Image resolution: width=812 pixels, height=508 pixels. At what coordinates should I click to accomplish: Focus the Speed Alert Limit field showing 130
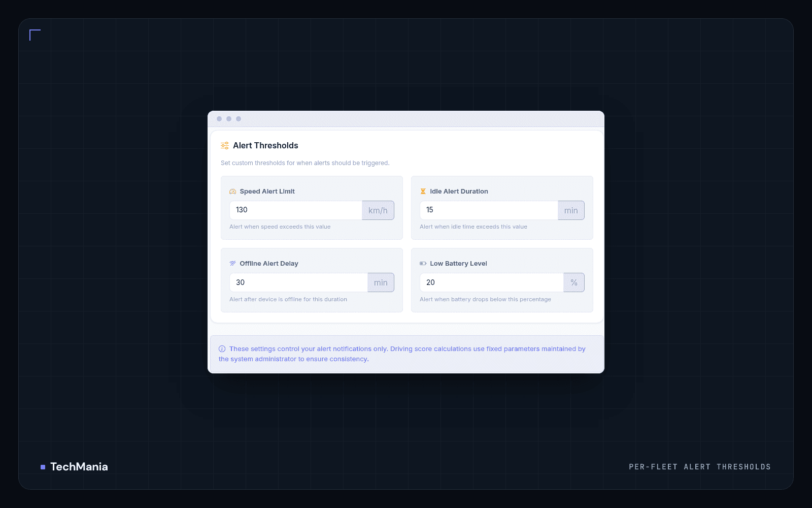tap(296, 210)
